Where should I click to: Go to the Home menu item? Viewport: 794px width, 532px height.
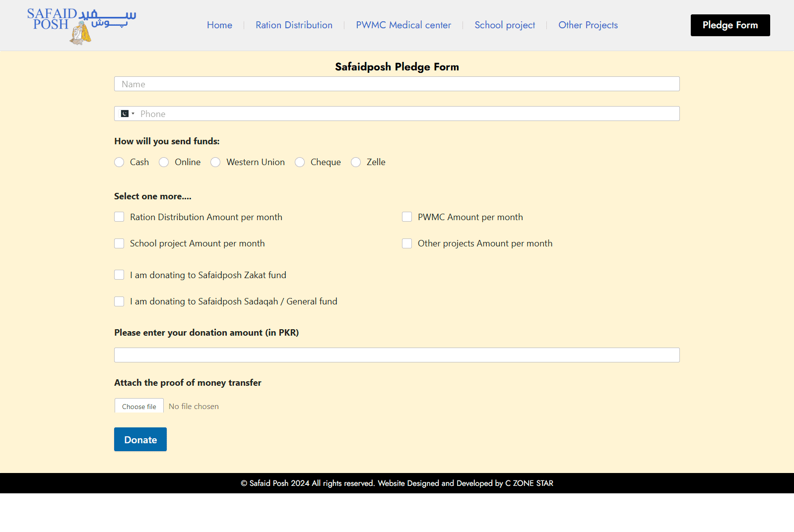[x=219, y=25]
